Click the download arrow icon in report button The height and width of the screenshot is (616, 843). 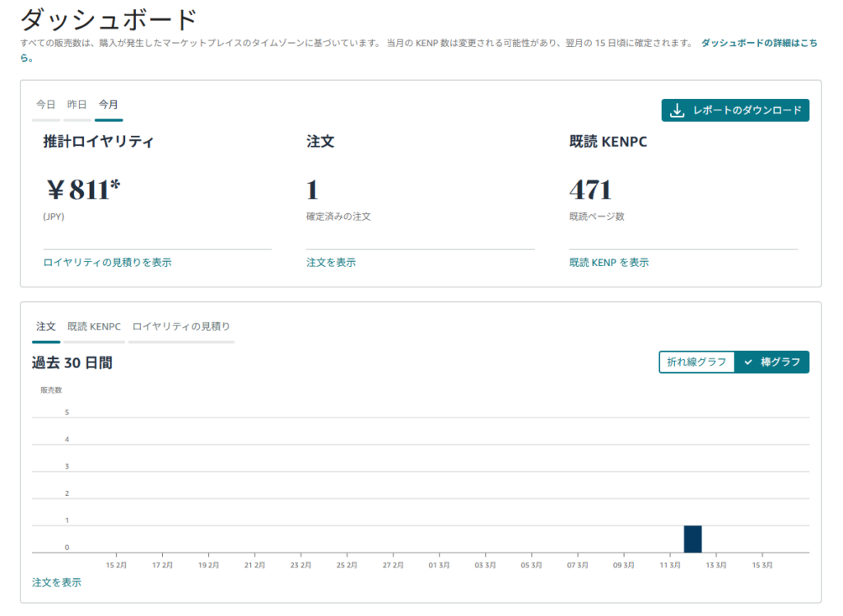(x=678, y=110)
